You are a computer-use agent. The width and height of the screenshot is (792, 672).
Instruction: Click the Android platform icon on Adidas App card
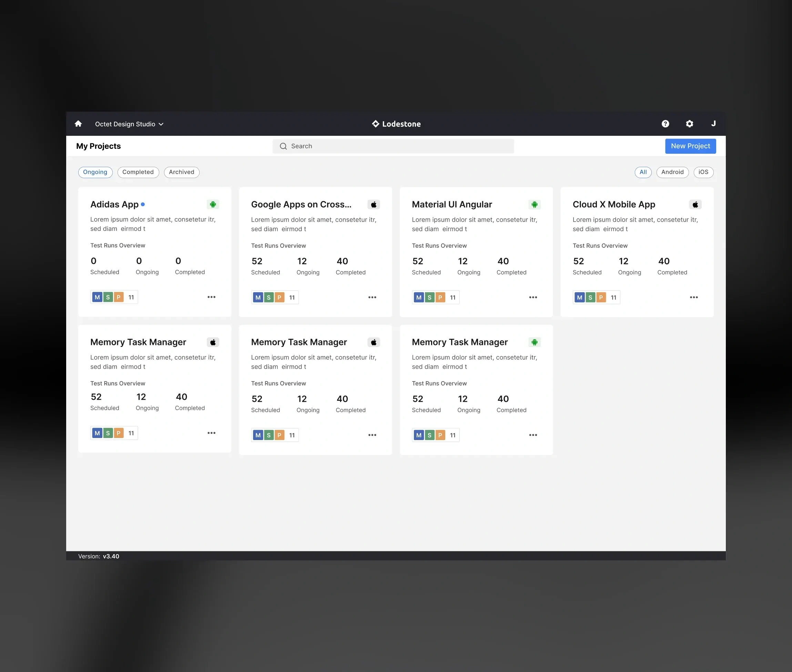(213, 205)
